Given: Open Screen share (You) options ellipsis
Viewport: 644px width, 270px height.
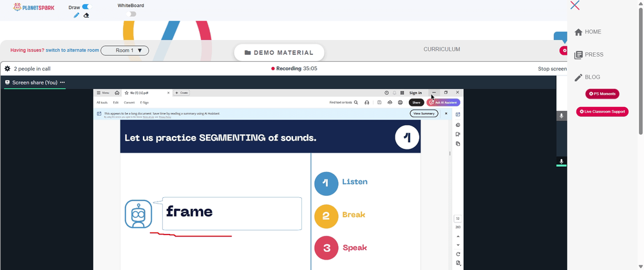Looking at the screenshot, I should 62,82.
